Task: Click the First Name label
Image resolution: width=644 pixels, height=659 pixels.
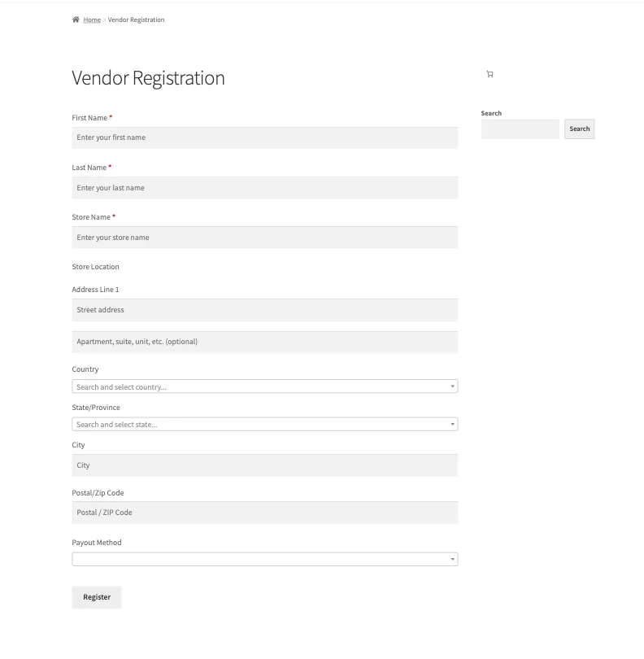Action: coord(89,118)
